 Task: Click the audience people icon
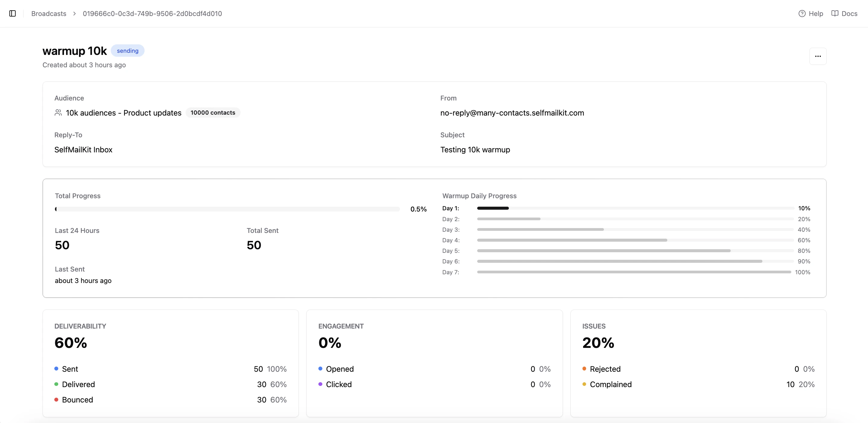click(x=58, y=113)
